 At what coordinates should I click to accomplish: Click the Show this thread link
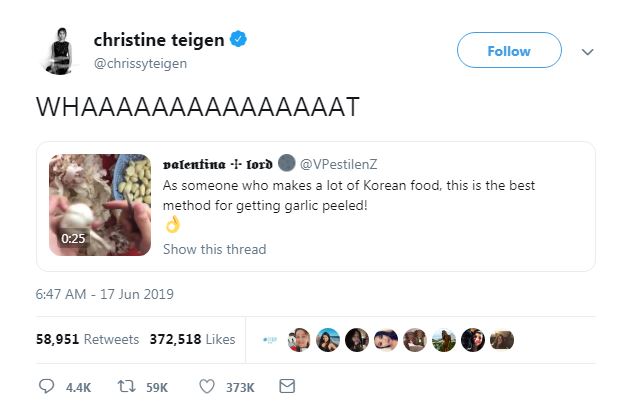click(214, 249)
